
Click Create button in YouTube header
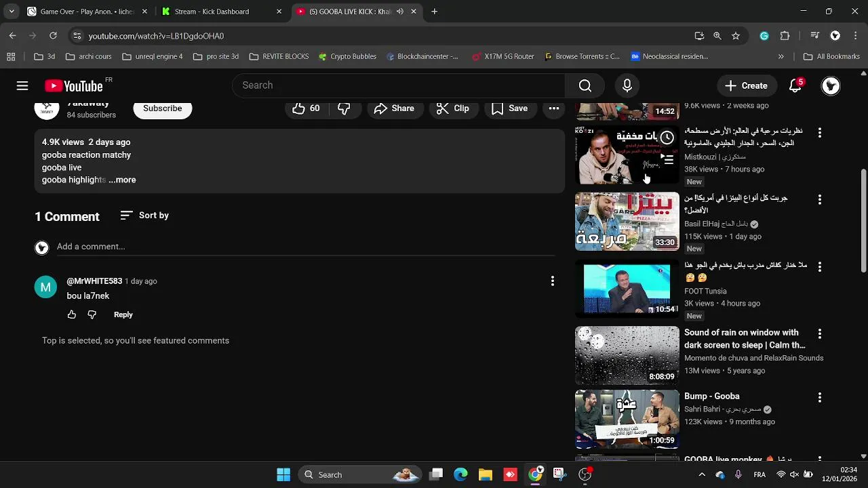pyautogui.click(x=747, y=85)
